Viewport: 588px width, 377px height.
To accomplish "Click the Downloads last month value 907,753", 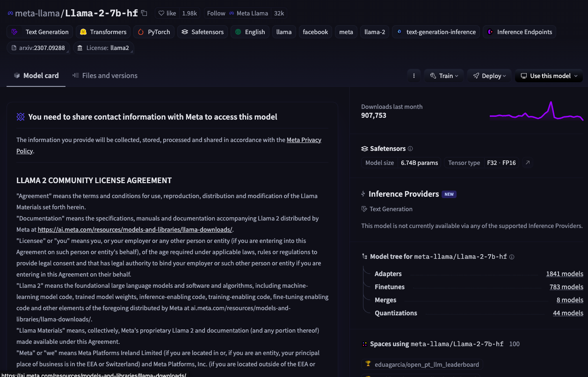I will pyautogui.click(x=374, y=115).
